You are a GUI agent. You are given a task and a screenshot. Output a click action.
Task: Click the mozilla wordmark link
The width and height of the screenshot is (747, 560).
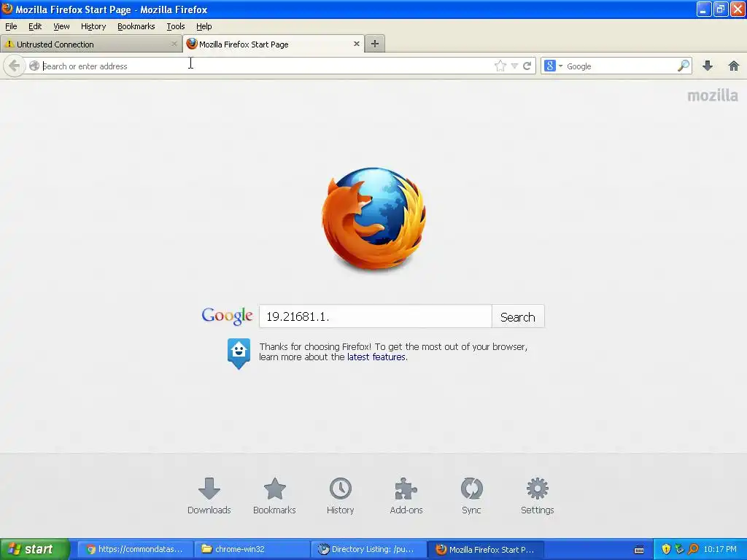(x=713, y=96)
